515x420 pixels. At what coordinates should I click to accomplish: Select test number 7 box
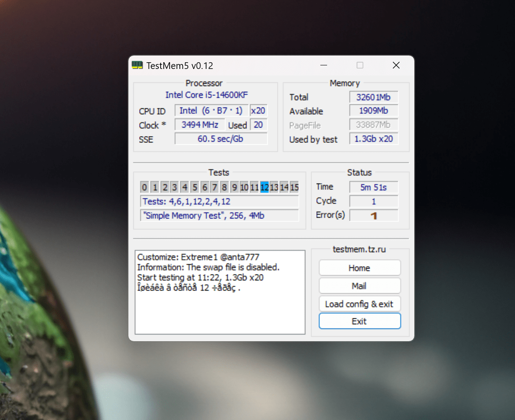click(214, 187)
